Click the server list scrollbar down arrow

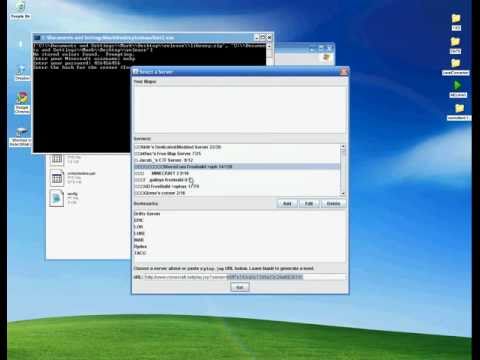(343, 194)
